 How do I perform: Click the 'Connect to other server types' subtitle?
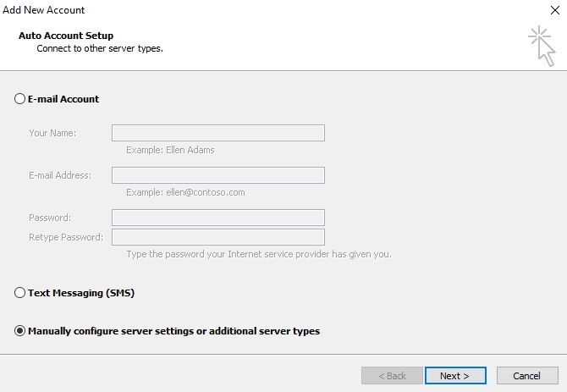pyautogui.click(x=100, y=49)
